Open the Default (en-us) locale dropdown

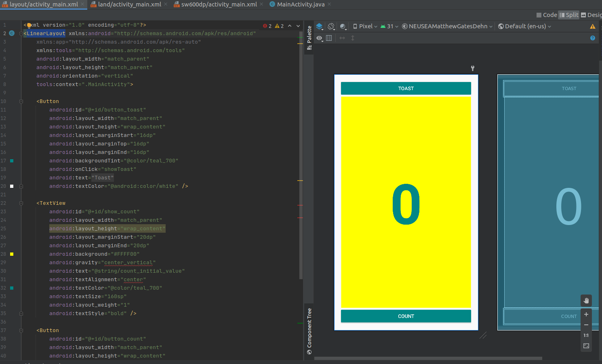[524, 26]
